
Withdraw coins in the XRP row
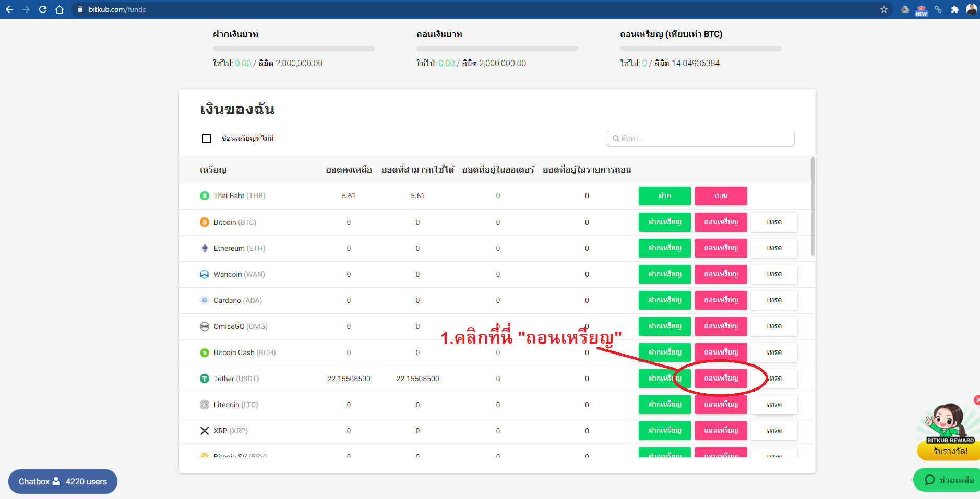721,431
